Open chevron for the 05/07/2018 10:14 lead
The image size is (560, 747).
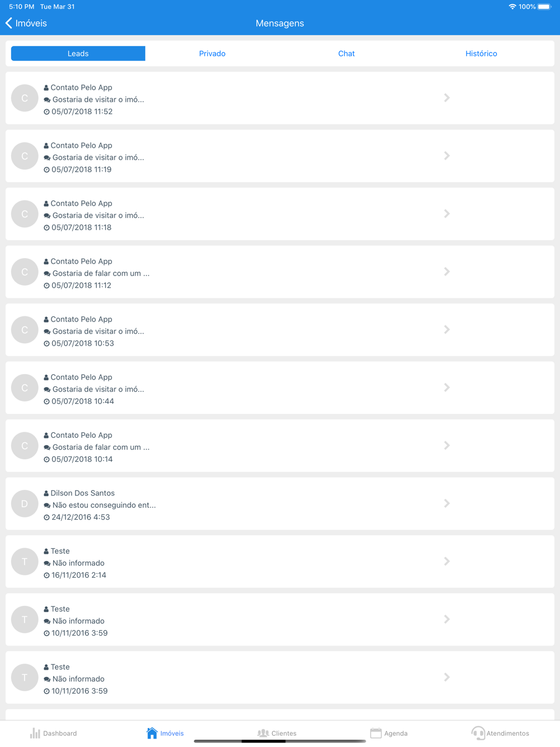click(x=447, y=446)
